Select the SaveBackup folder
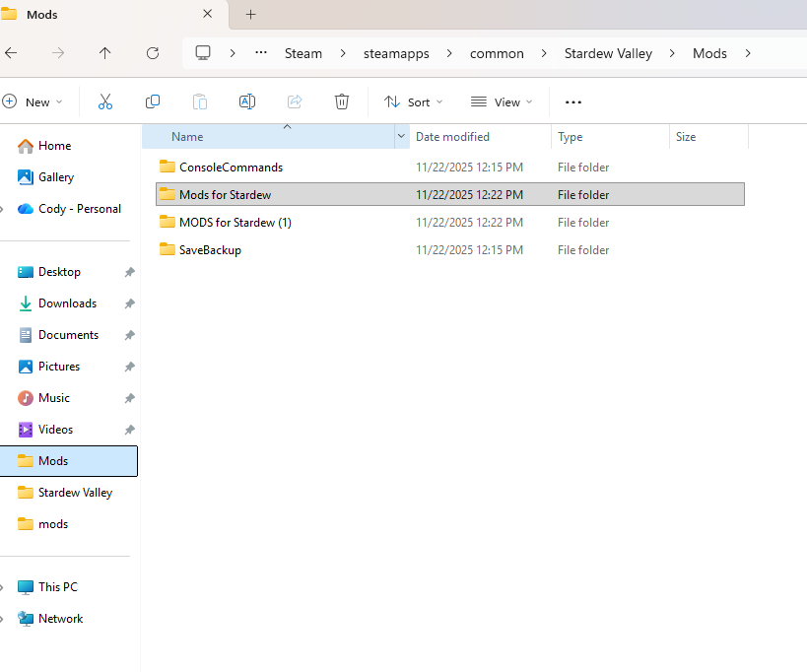 pos(210,250)
